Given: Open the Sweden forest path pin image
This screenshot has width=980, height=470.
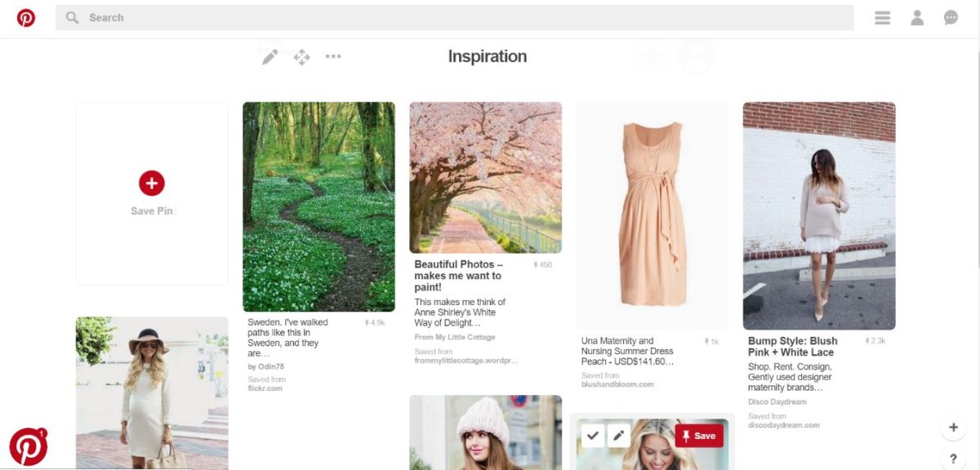Looking at the screenshot, I should click(318, 206).
